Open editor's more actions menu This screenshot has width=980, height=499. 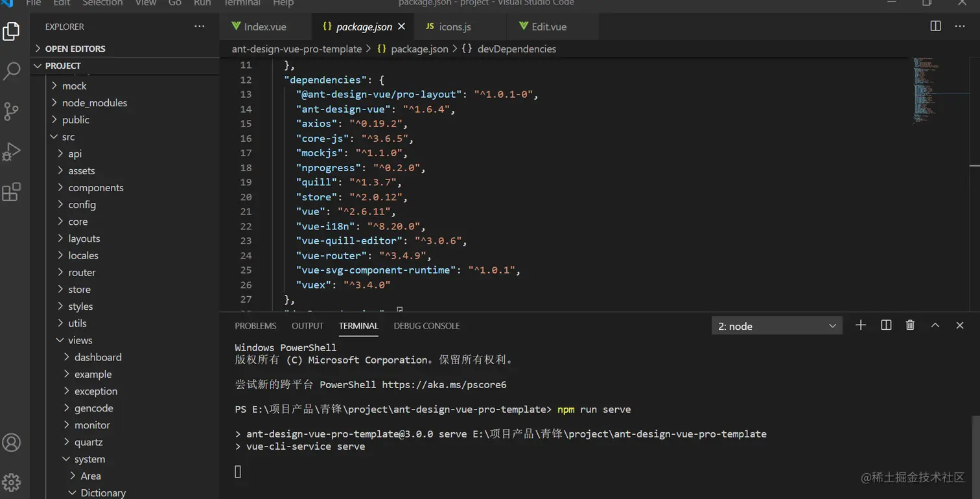(960, 26)
